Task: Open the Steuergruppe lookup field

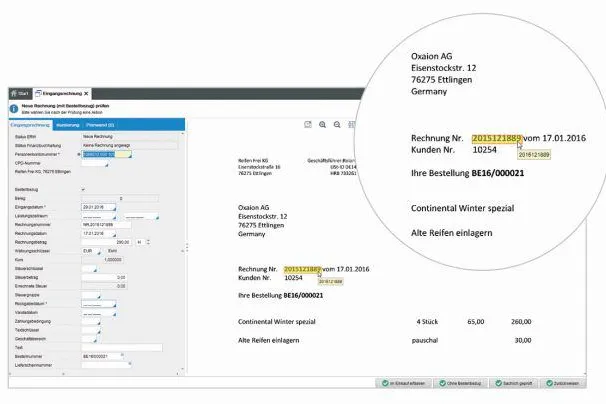Action: click(91, 295)
